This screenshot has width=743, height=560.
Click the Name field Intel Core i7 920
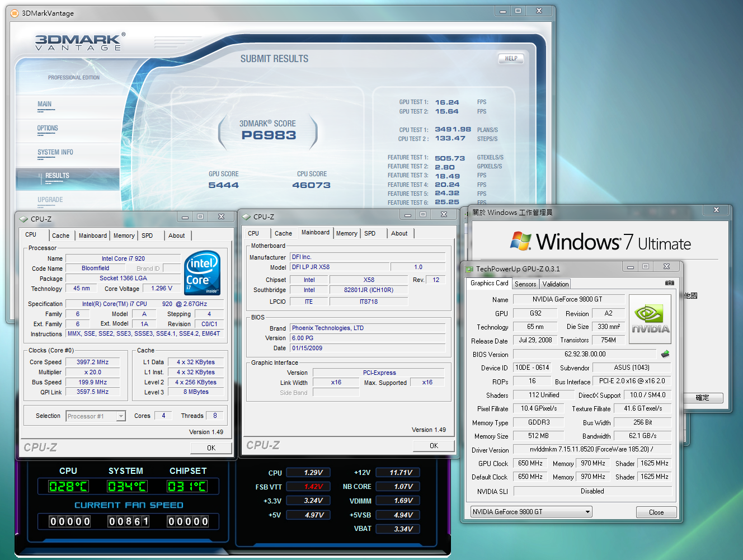(123, 258)
